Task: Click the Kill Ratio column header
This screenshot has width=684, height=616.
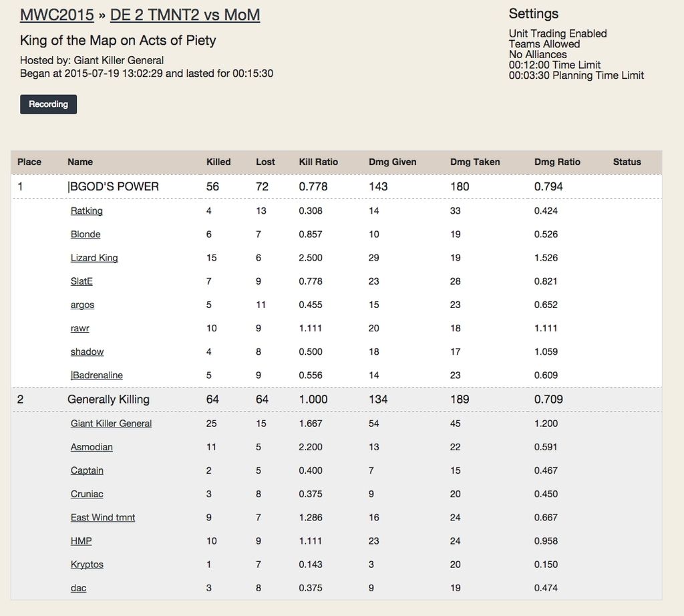Action: pyautogui.click(x=318, y=162)
